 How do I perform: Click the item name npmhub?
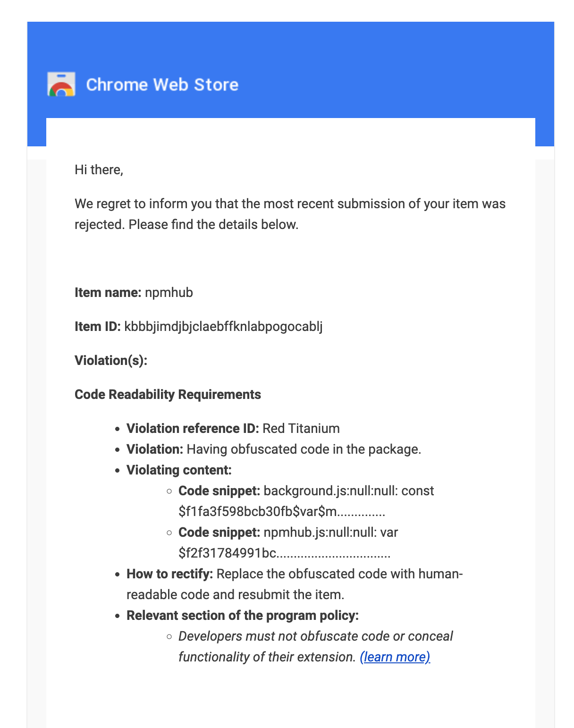click(x=169, y=292)
